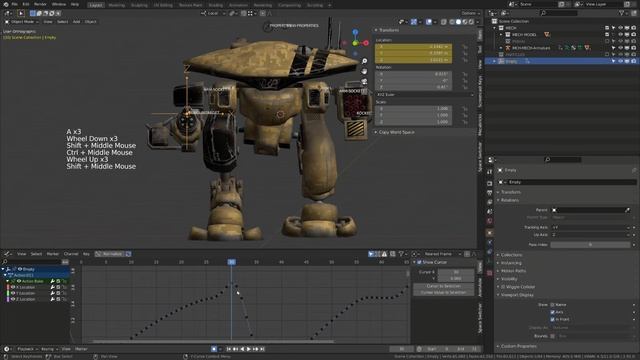Jump to the first frame button
640x360 pixels.
click(229, 349)
